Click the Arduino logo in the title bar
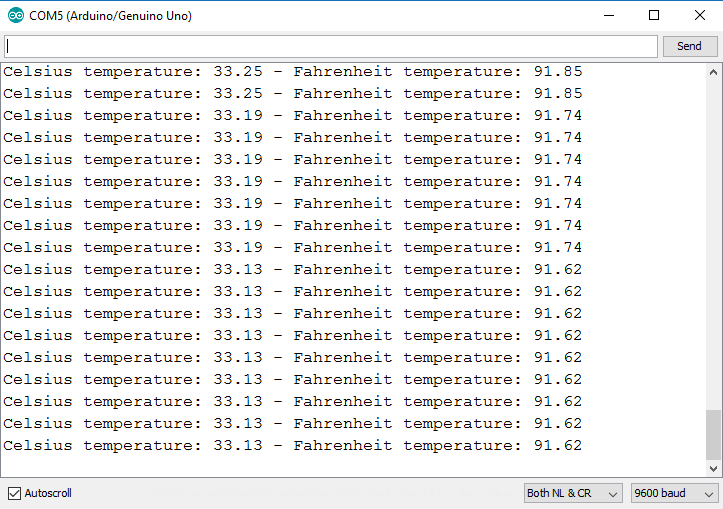Image resolution: width=723 pixels, height=509 pixels. (16, 15)
